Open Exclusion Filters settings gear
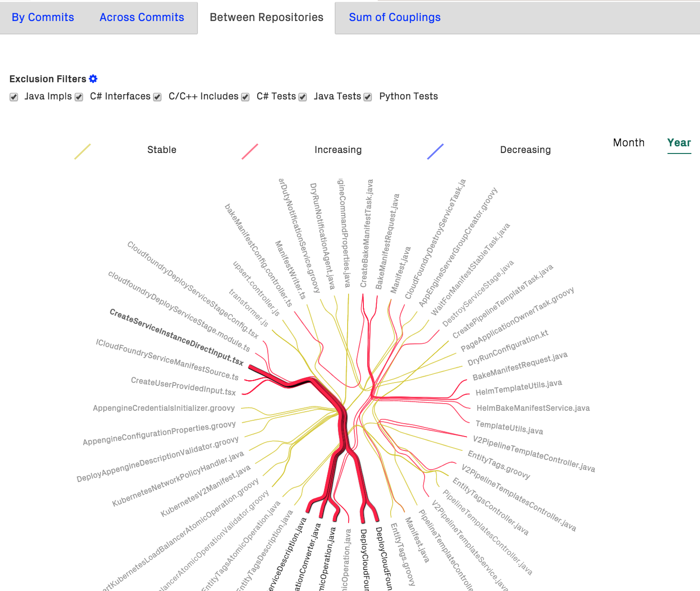The width and height of the screenshot is (700, 591). 93,79
